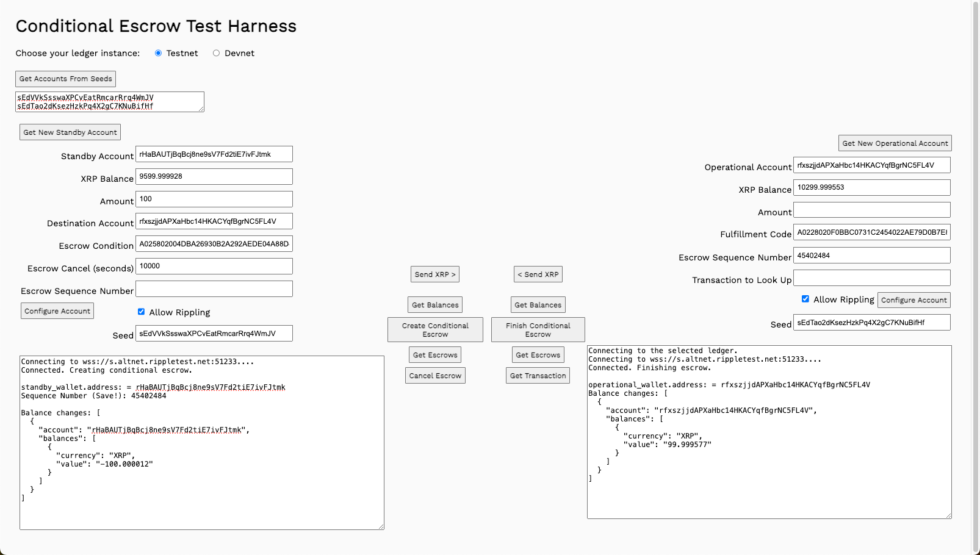Click the < Send XRP button
The image size is (980, 555).
pos(538,274)
